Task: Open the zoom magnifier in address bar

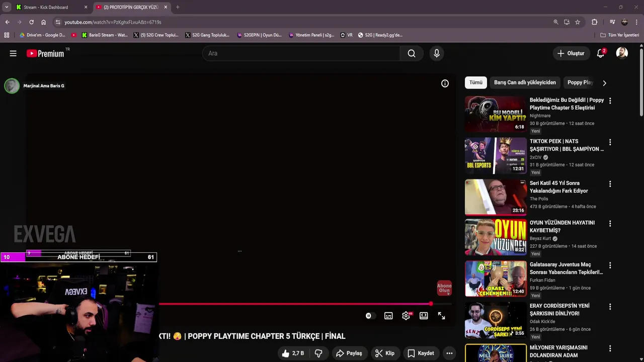Action: (x=555, y=22)
